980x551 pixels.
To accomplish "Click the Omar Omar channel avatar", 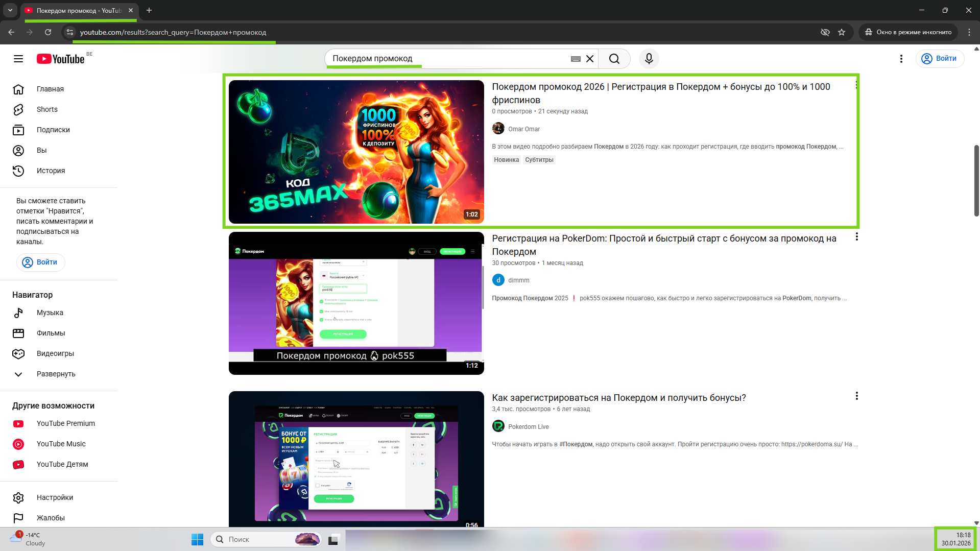I will (x=498, y=129).
